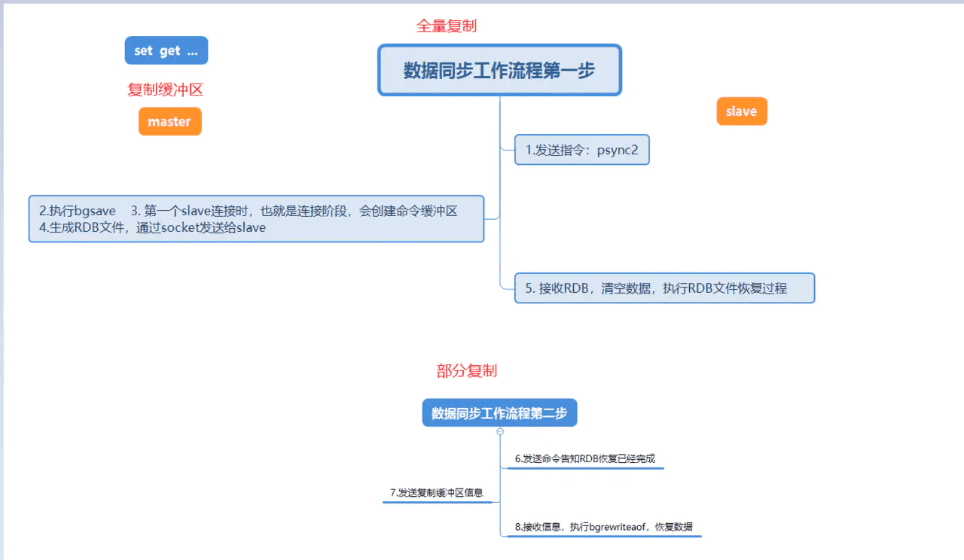
Task: Select text inside the master node
Action: 169,121
